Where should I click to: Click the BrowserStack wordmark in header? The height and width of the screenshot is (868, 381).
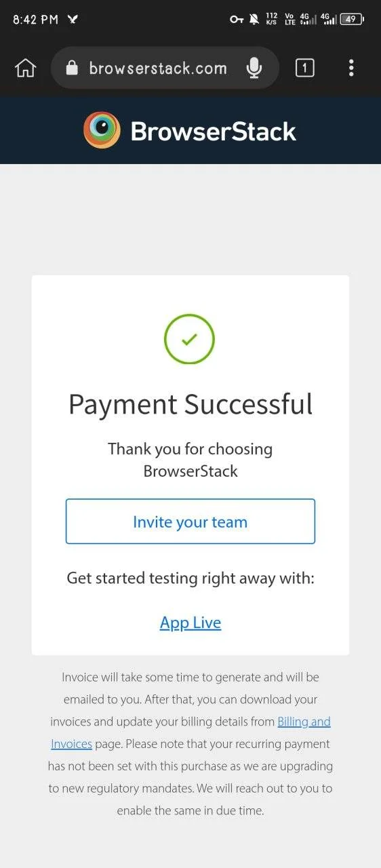214,131
